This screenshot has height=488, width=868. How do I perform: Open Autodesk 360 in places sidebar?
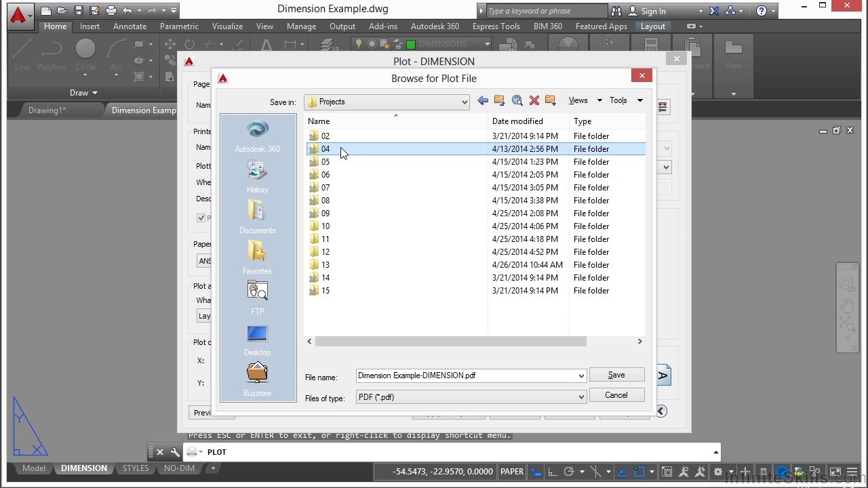[258, 136]
